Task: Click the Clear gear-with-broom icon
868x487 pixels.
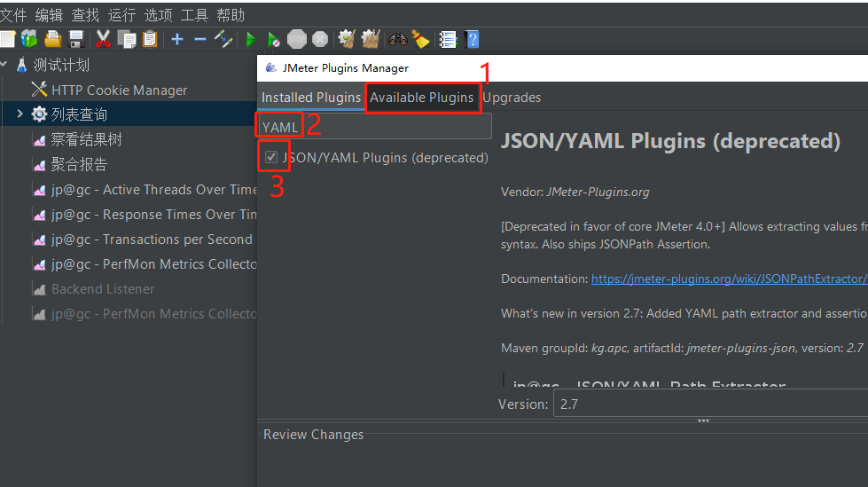Action: point(347,39)
